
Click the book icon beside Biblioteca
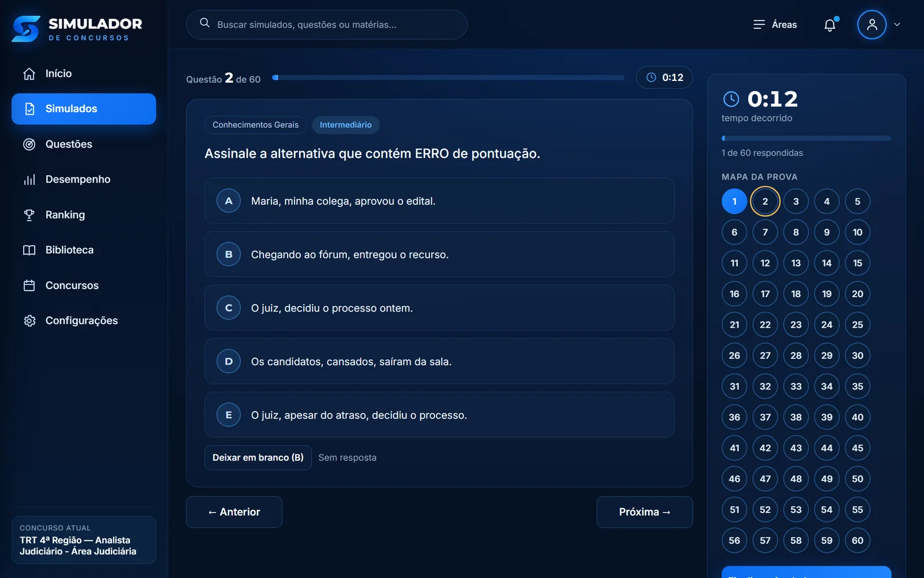[29, 250]
